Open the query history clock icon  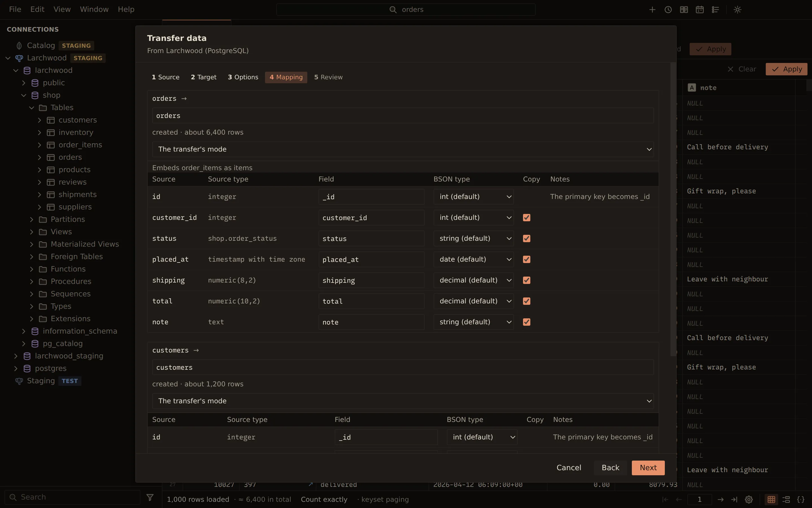point(668,9)
